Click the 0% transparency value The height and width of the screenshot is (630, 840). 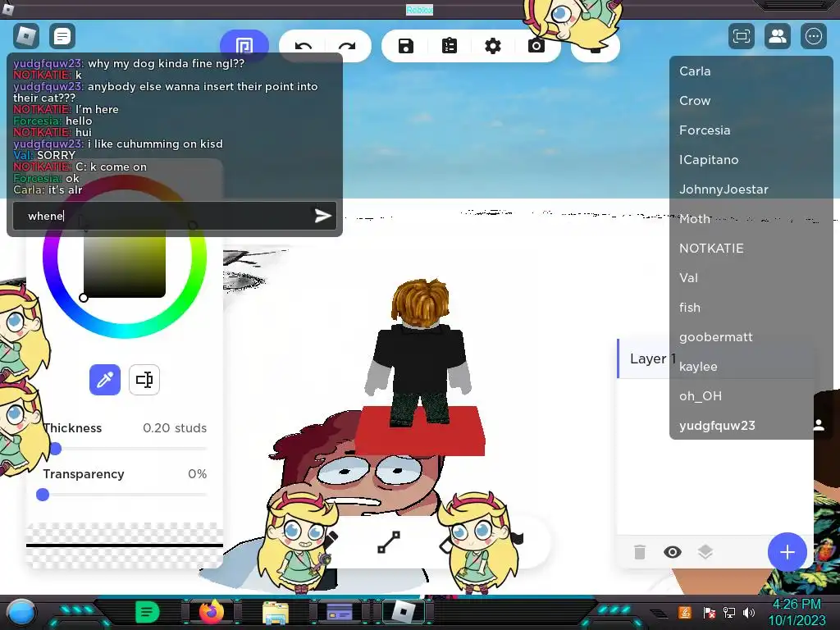click(x=197, y=474)
